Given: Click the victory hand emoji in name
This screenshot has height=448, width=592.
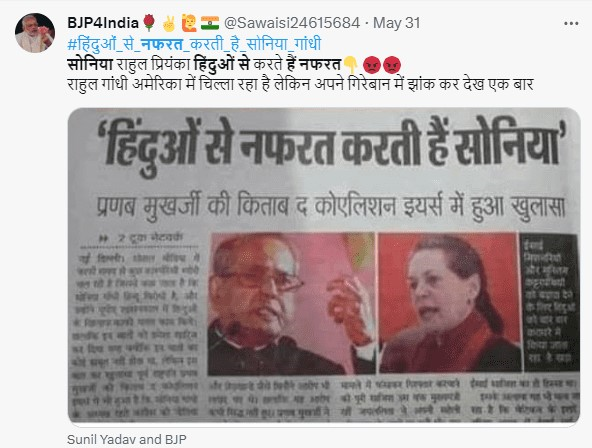Looking at the screenshot, I should tap(169, 23).
